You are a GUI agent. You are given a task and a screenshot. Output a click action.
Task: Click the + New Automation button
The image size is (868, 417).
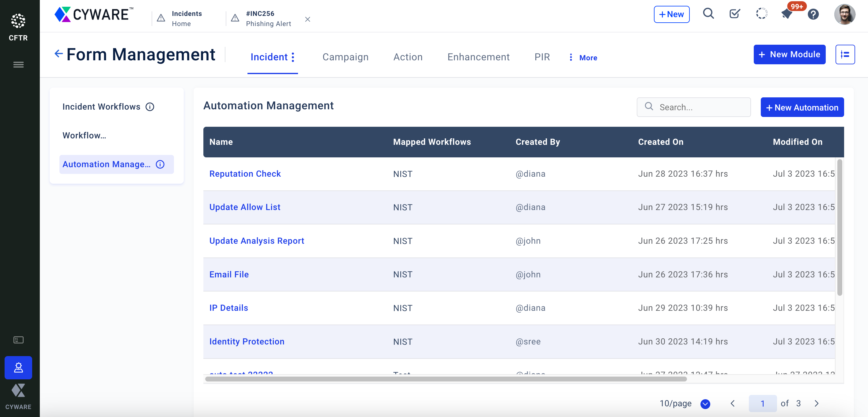(802, 107)
